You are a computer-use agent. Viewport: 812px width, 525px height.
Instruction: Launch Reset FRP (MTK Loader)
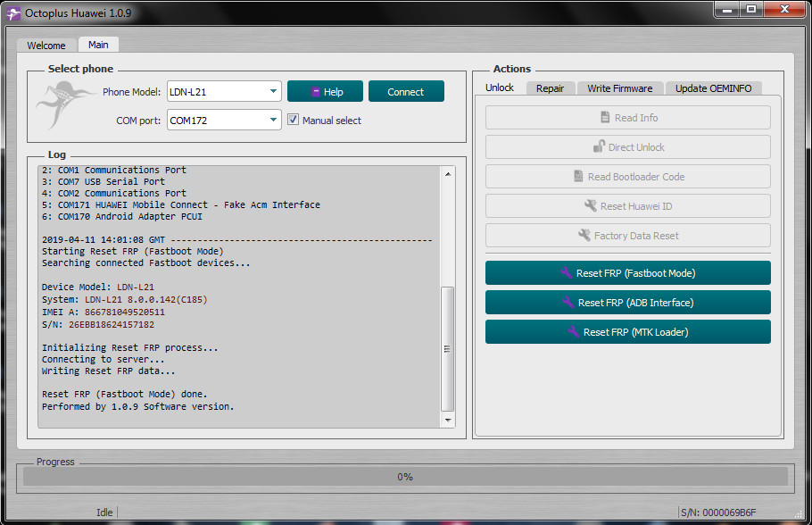(x=627, y=331)
